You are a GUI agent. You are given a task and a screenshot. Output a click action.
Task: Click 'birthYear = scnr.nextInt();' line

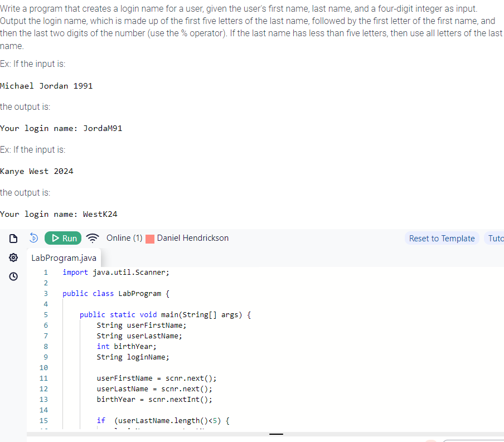(154, 400)
